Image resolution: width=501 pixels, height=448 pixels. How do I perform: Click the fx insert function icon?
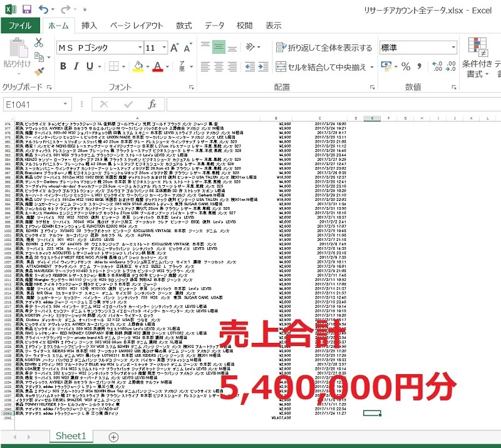coord(152,104)
